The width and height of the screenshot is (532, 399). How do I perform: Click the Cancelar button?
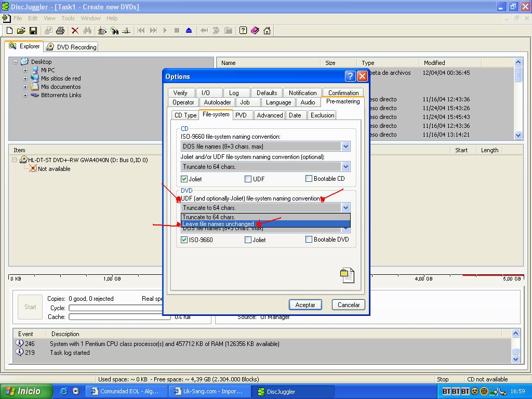pos(349,305)
